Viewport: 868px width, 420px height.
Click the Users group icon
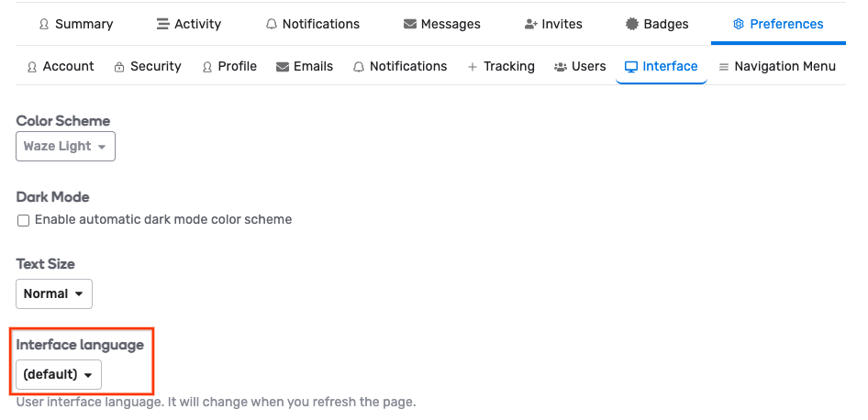tap(560, 67)
